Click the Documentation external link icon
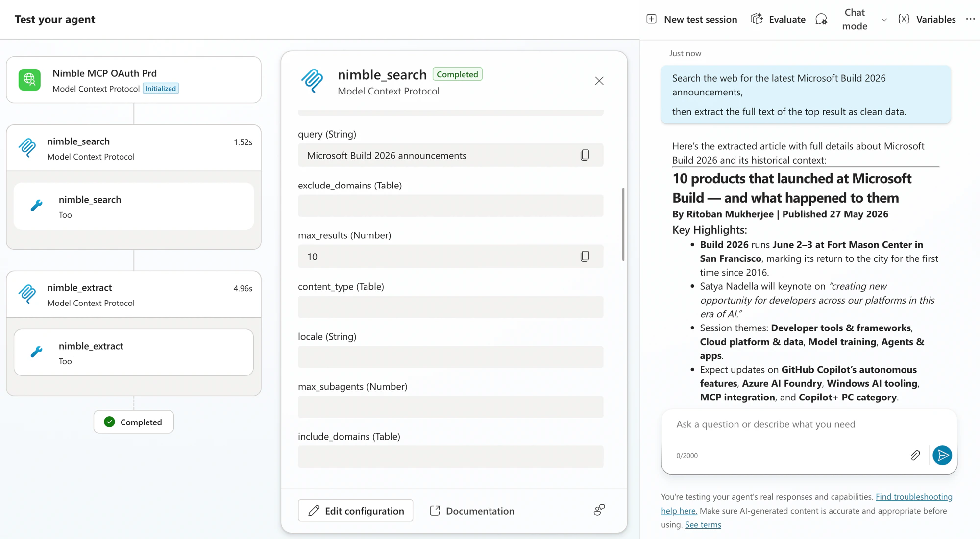980x539 pixels. tap(435, 511)
